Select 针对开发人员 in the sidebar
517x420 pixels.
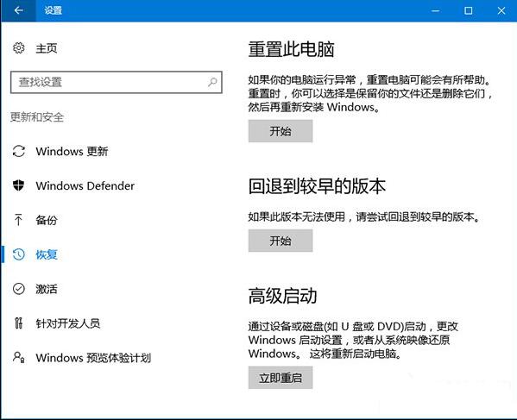pyautogui.click(x=68, y=323)
